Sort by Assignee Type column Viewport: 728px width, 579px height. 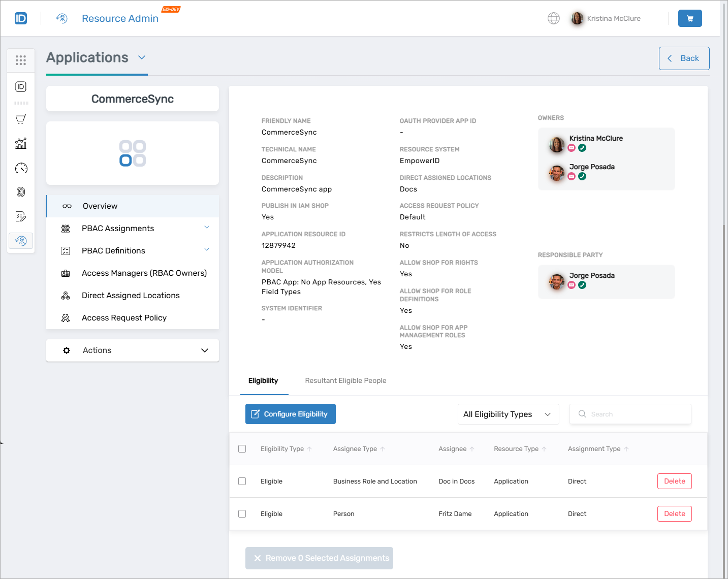pyautogui.click(x=359, y=449)
